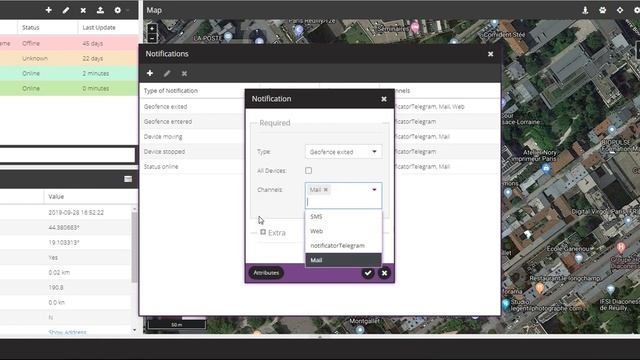Click the 0.02 km distance value

[x=59, y=272]
